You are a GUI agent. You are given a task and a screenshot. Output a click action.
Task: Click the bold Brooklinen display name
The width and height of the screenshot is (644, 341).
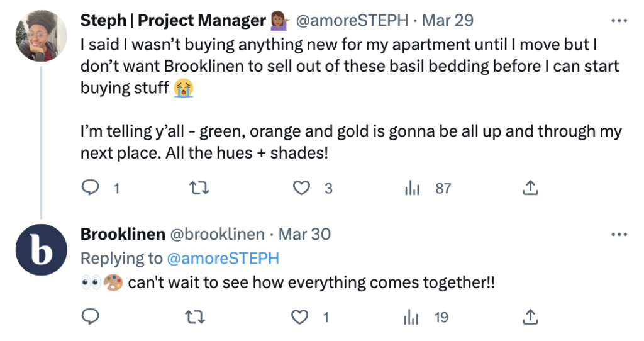click(x=123, y=235)
